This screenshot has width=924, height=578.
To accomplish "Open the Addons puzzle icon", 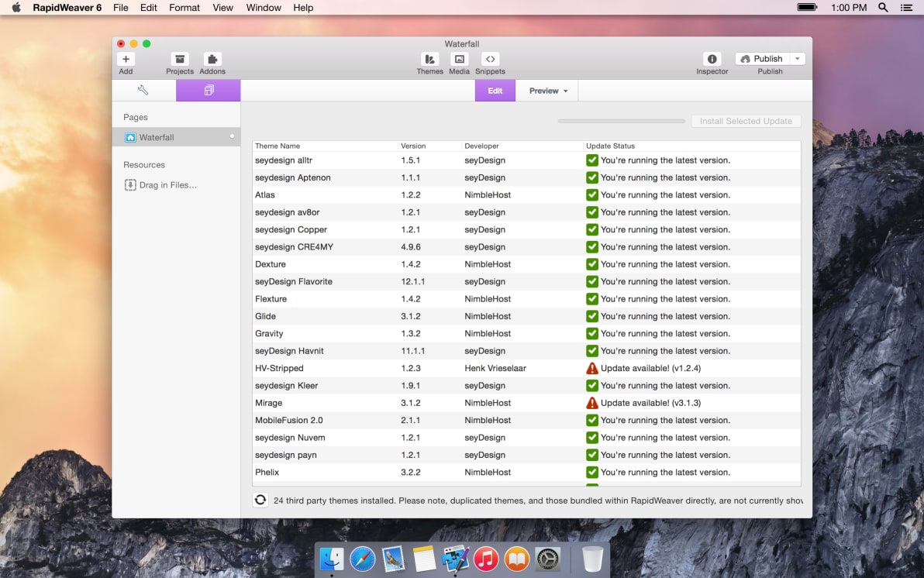I will pyautogui.click(x=212, y=59).
